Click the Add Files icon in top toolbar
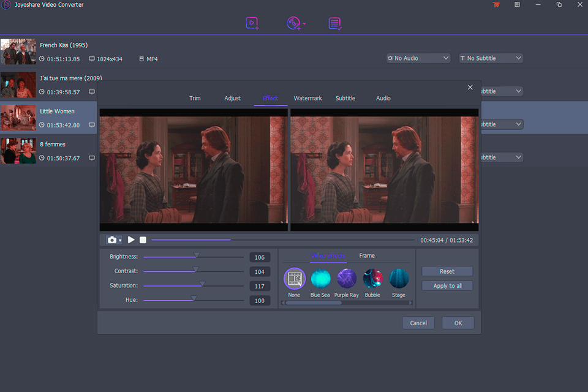 [x=252, y=23]
